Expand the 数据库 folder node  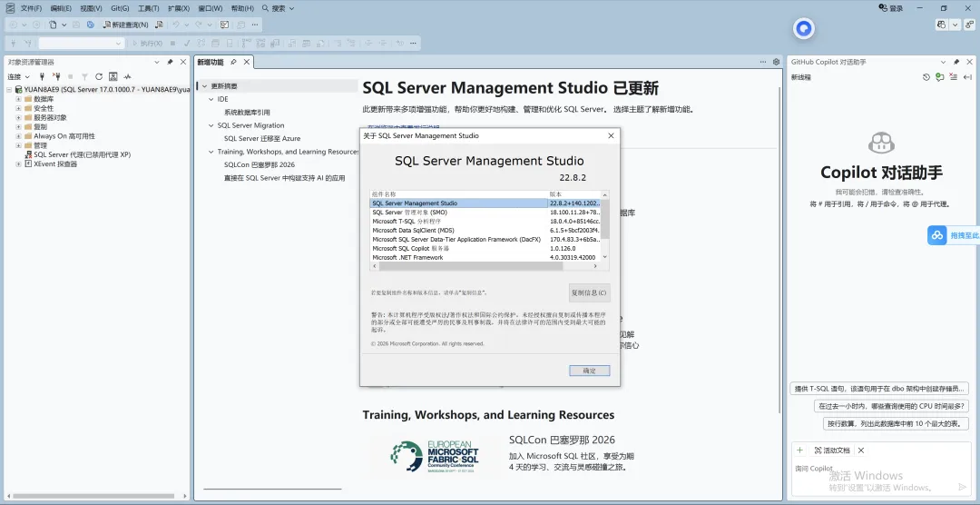(x=19, y=100)
